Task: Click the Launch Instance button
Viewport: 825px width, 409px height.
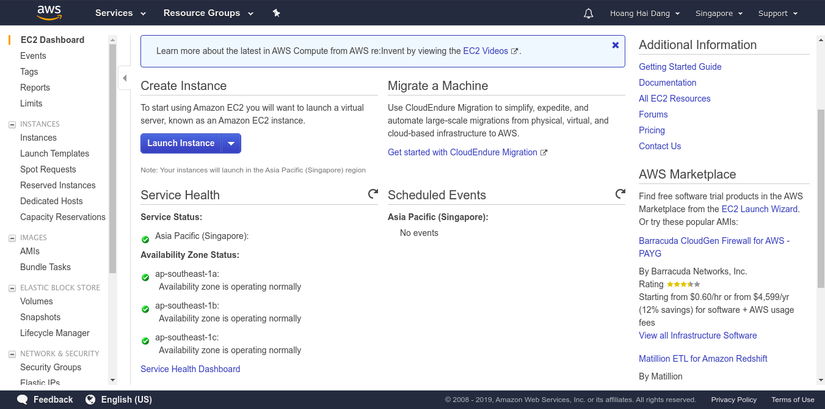Action: [181, 143]
